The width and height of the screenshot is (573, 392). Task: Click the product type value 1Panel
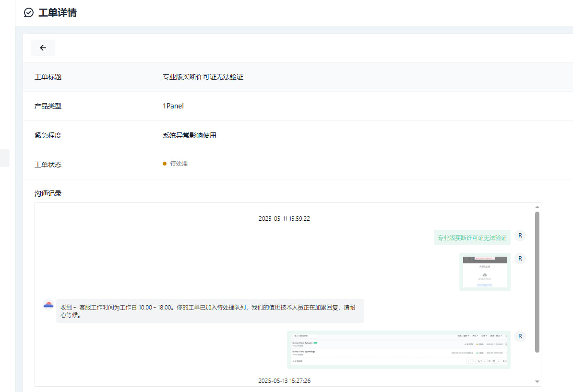(x=173, y=106)
